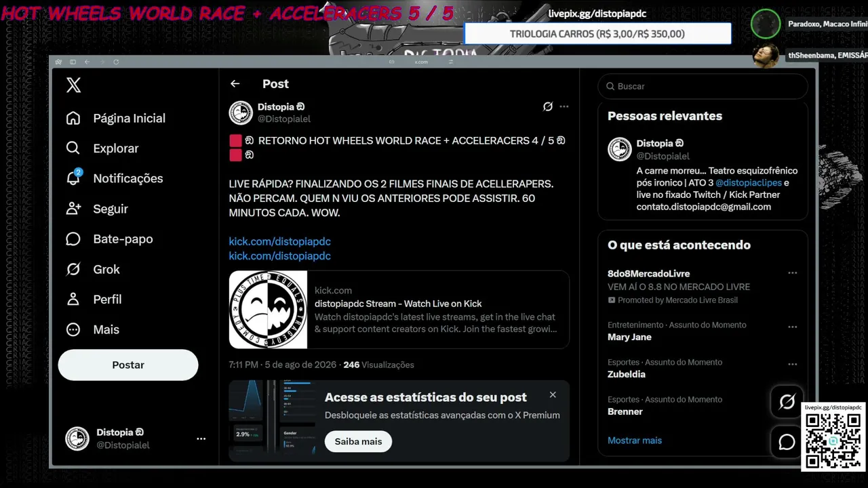This screenshot has width=868, height=488.
Task: Select Explorar menu label
Action: click(x=116, y=148)
